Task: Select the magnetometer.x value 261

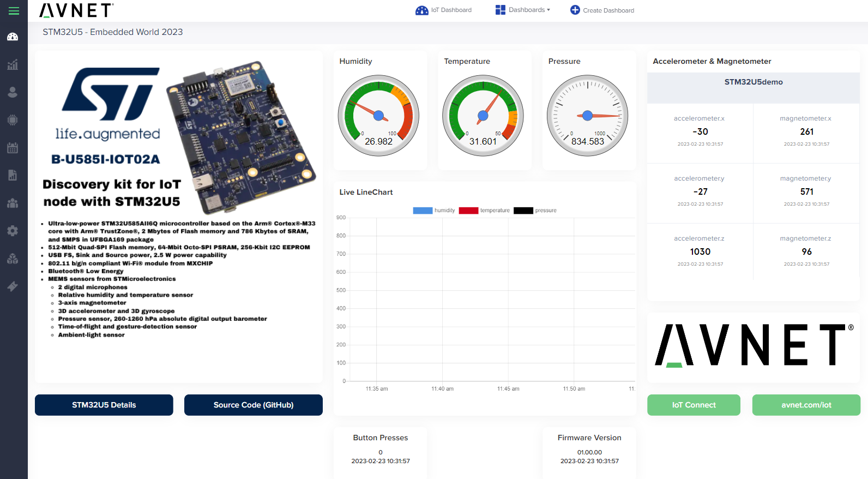Action: pos(807,131)
